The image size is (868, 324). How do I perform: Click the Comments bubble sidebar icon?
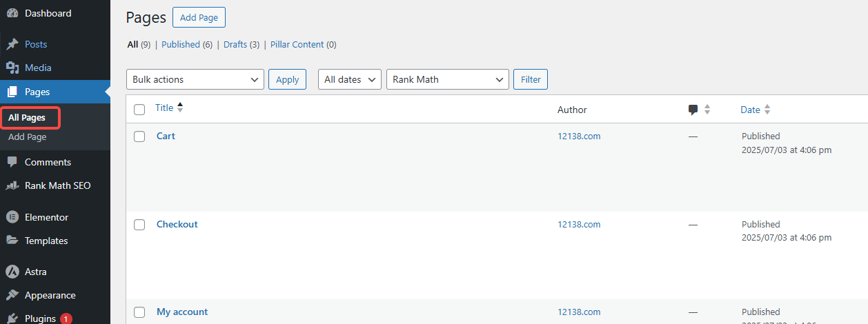pos(12,162)
